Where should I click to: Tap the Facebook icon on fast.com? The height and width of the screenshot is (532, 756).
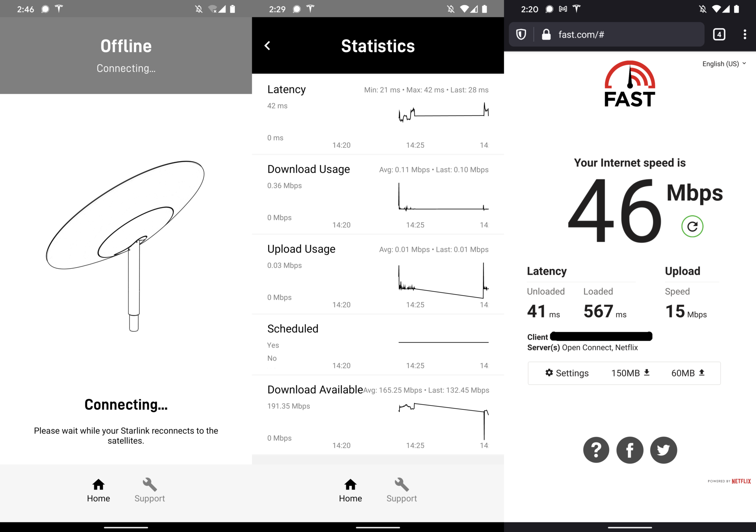629,450
